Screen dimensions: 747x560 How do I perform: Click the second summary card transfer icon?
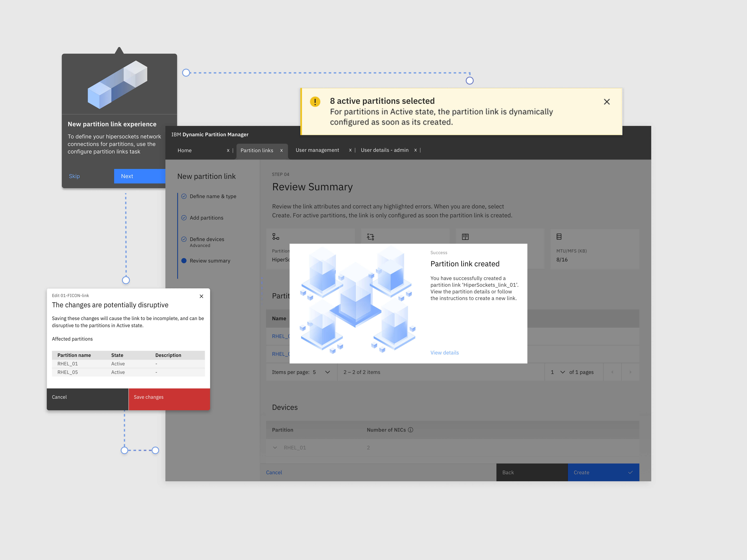pos(370,237)
